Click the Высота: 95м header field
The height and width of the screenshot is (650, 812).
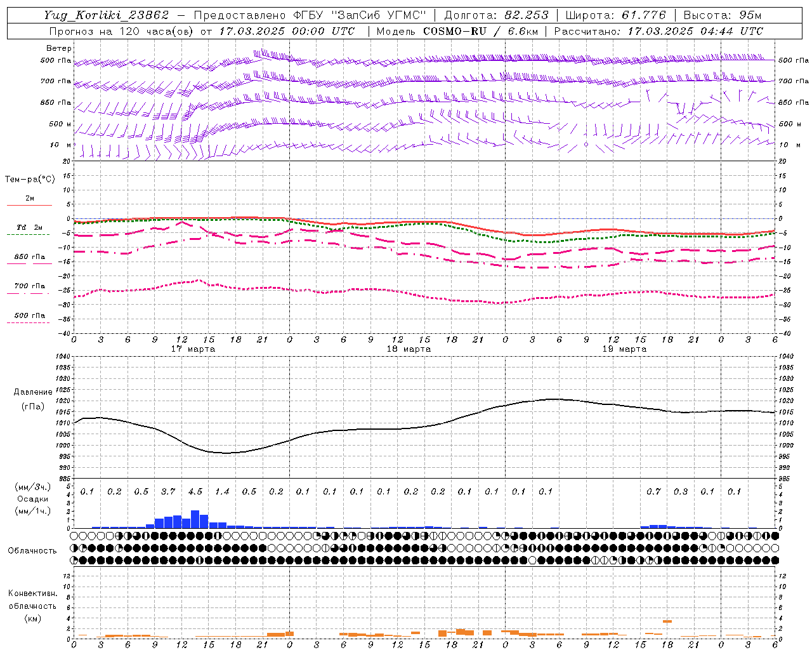[x=722, y=15]
